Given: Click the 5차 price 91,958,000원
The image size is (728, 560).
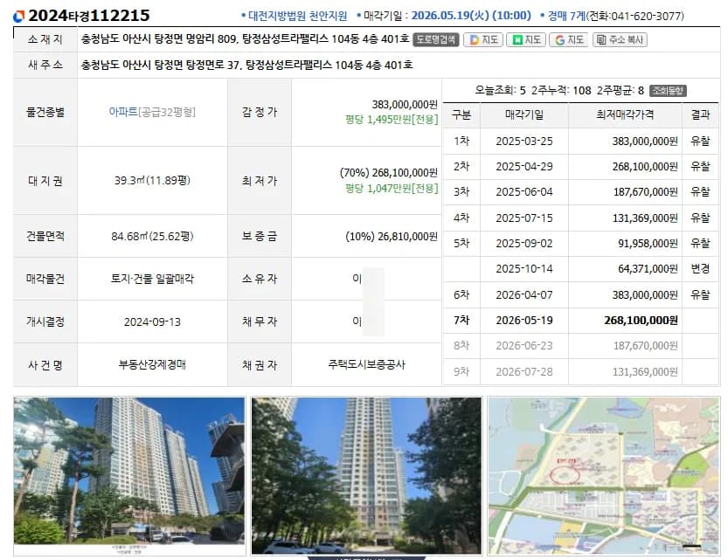Looking at the screenshot, I should (648, 244).
